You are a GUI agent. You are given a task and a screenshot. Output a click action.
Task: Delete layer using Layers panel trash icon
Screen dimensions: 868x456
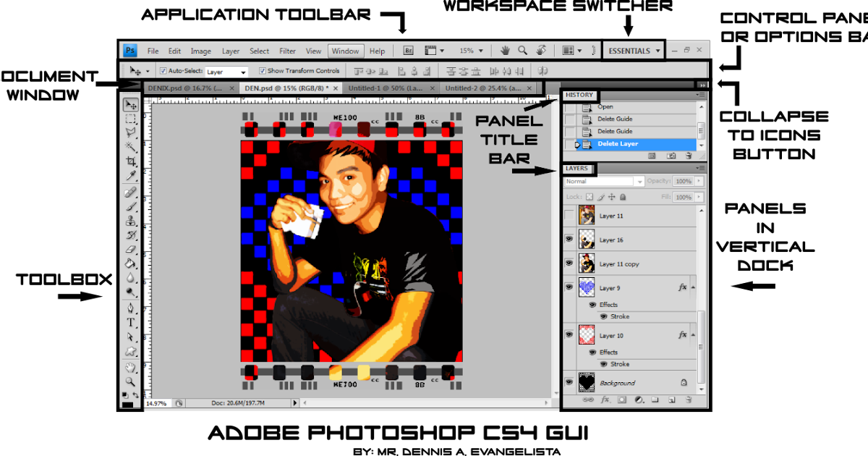(689, 400)
